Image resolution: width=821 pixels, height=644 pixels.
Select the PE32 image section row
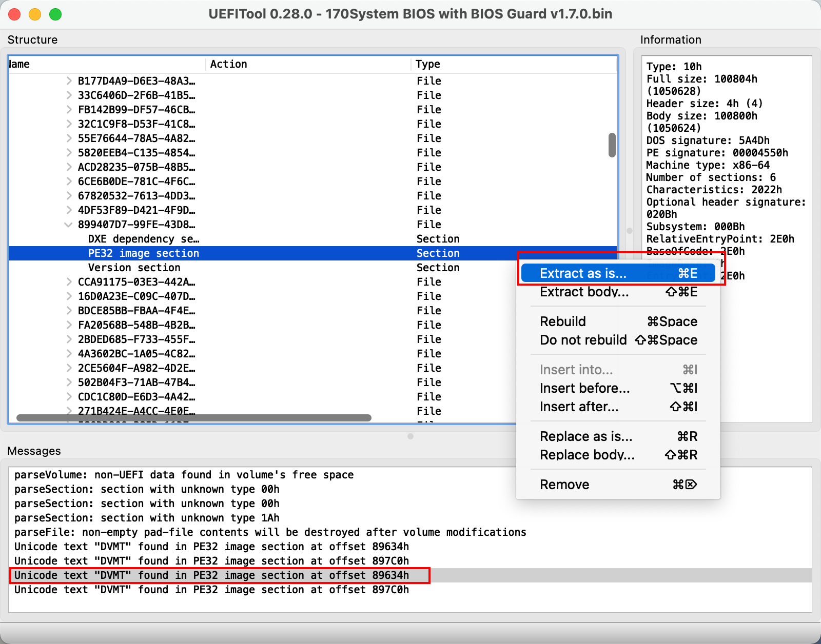313,253
